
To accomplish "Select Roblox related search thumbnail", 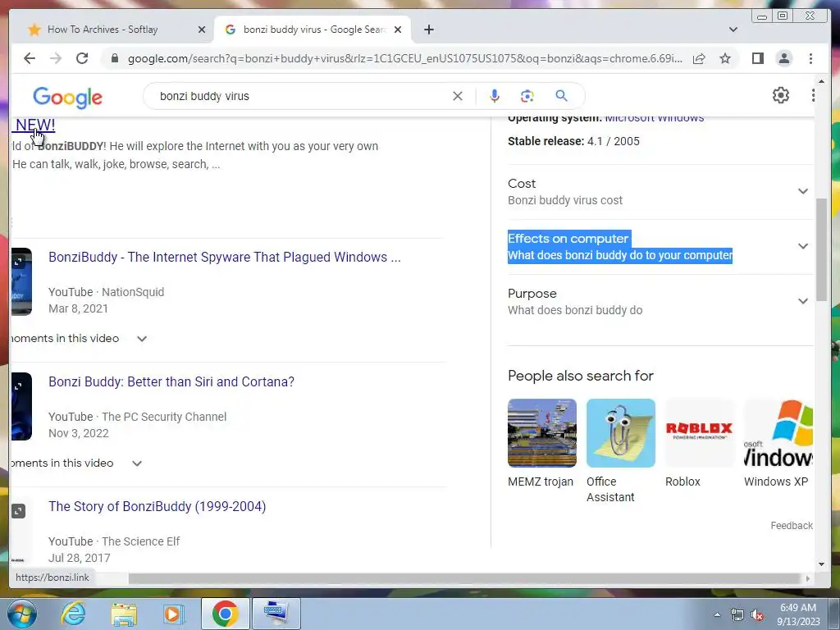I will tap(700, 433).
